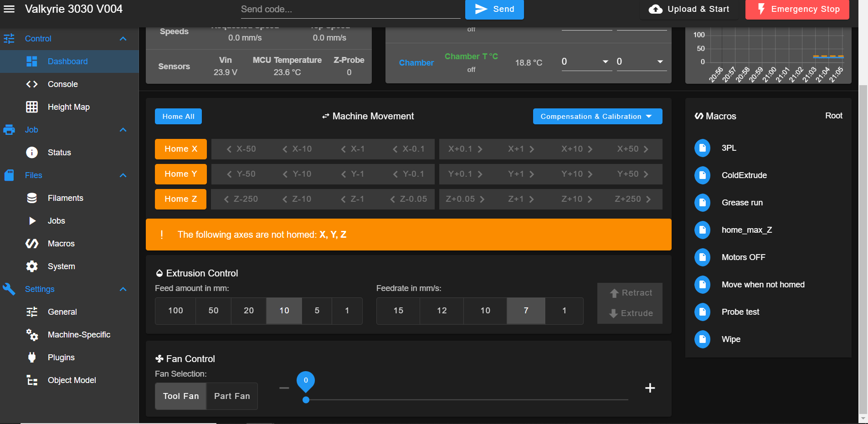Click the Plugins plug icon
The height and width of the screenshot is (424, 868).
(x=32, y=358)
